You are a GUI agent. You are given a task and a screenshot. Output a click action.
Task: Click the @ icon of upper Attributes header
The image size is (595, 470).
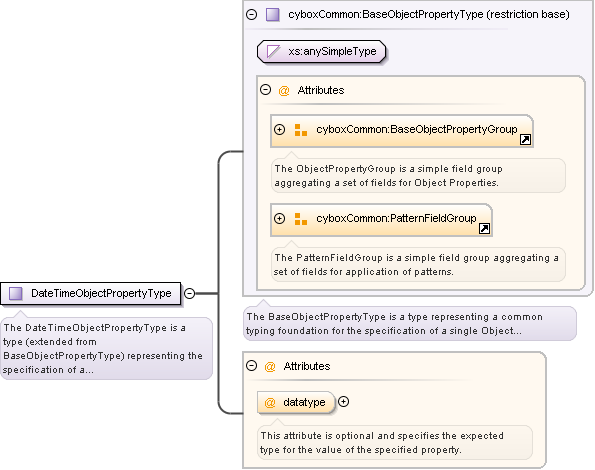(x=284, y=91)
